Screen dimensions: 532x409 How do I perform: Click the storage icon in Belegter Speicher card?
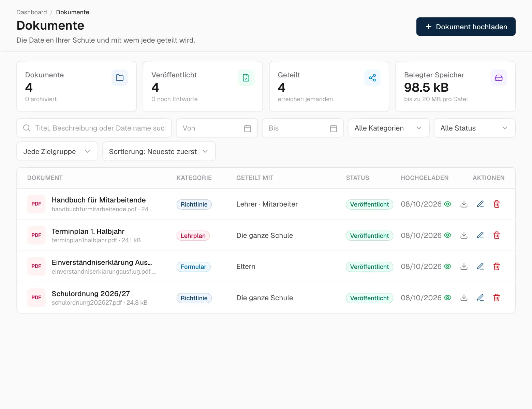coord(499,78)
